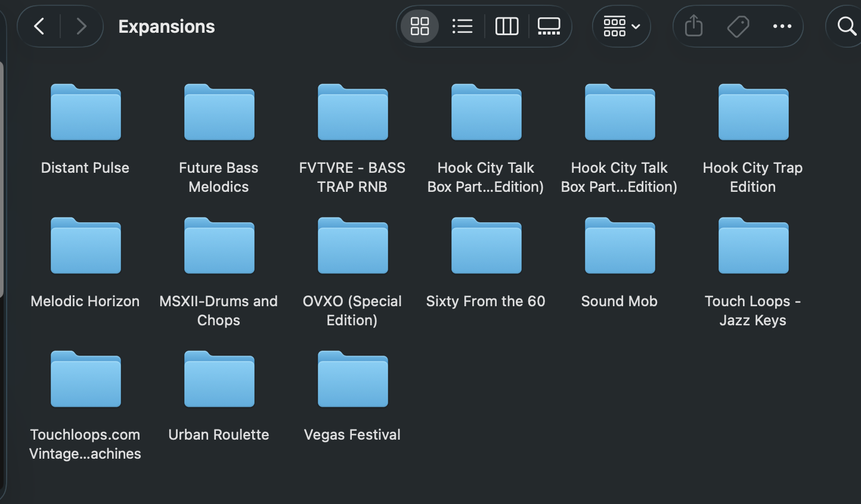
Task: Open the search magnifier
Action: (847, 26)
